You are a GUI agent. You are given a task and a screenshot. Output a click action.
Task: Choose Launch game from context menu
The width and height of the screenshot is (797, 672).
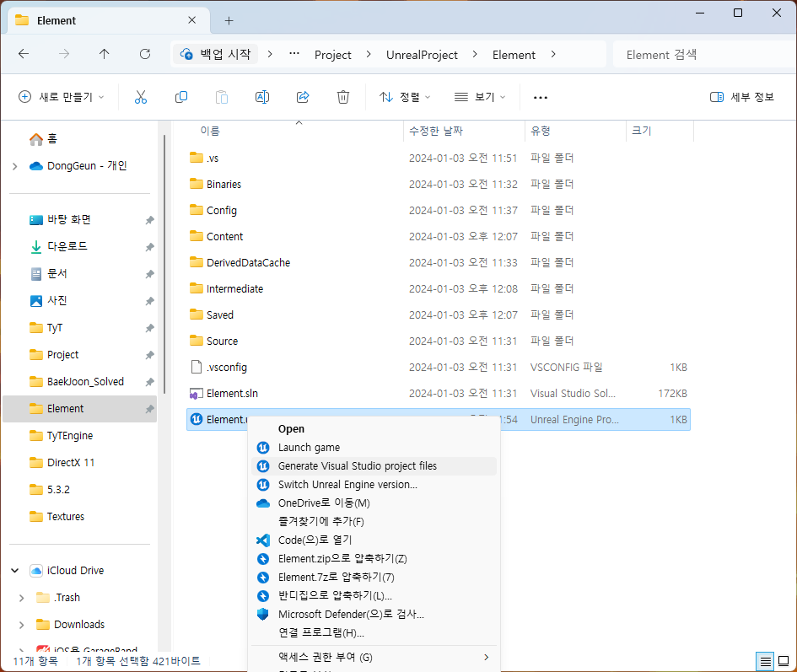(x=309, y=447)
